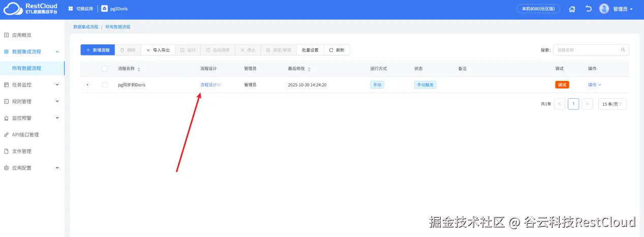Click the RestCloud cloud logo

tap(12, 9)
